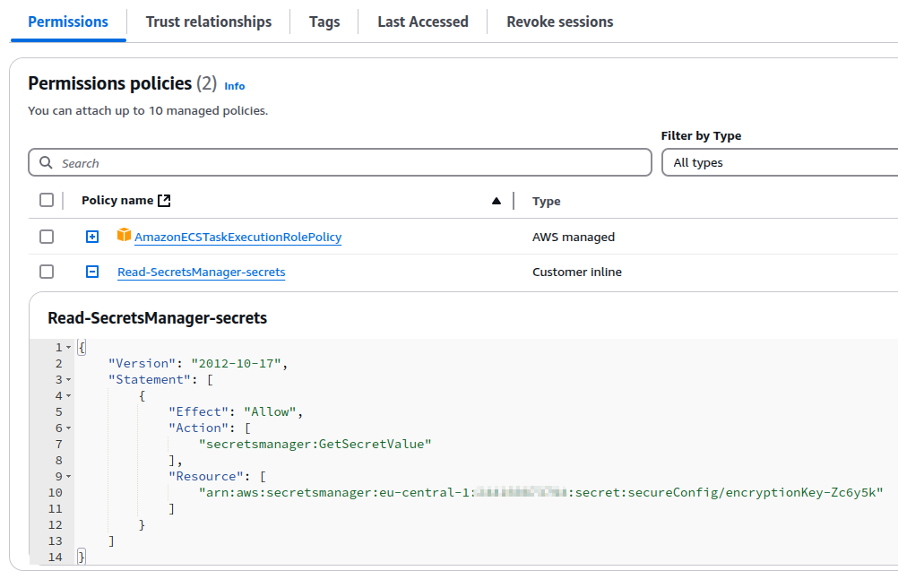The width and height of the screenshot is (898, 588).
Task: Fold the statement object at line 4
Action: click(x=69, y=395)
